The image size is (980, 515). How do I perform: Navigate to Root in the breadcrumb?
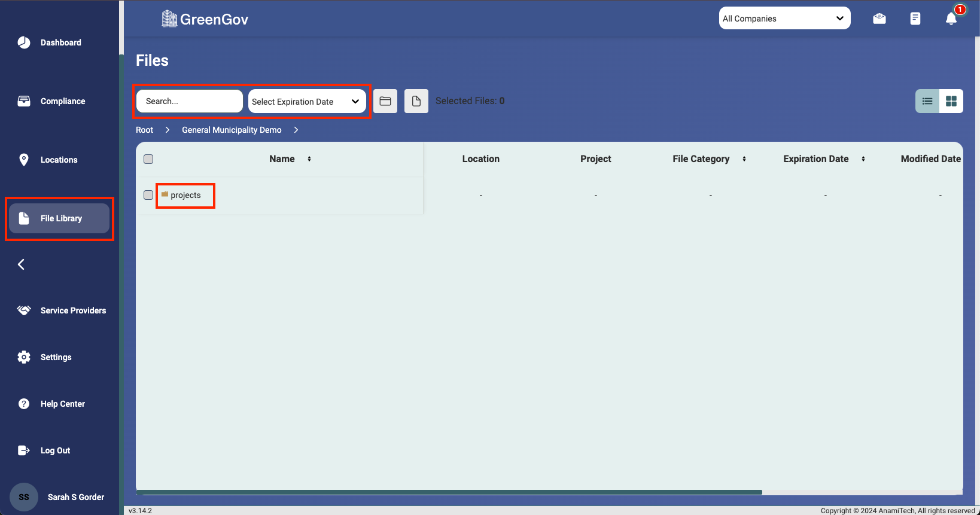coord(145,130)
